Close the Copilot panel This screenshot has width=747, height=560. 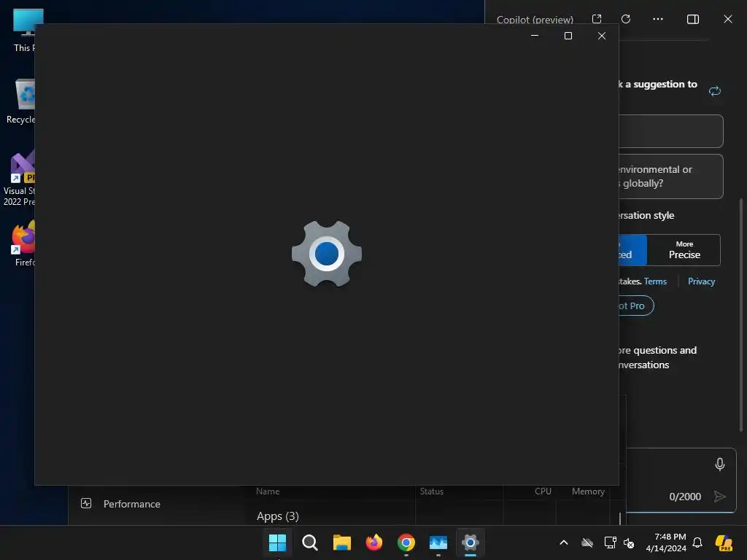tap(728, 19)
